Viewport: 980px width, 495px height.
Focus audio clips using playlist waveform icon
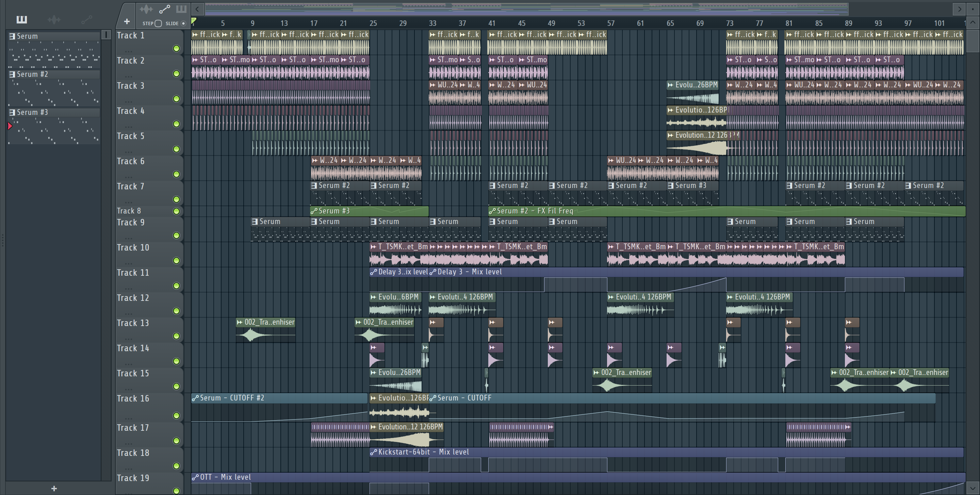(146, 9)
